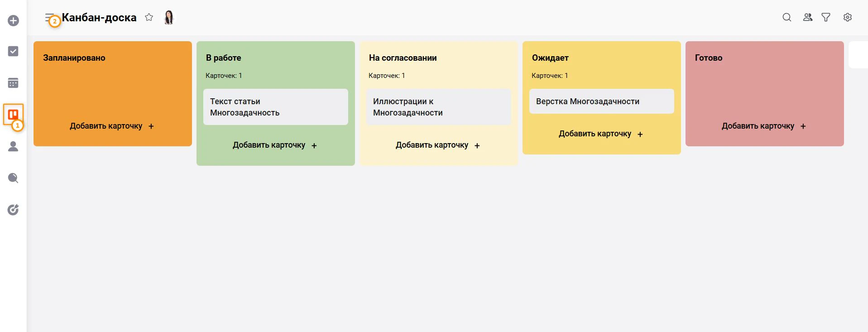Open the tasks checkmark icon in sidebar
Viewport: 868px width, 332px height.
[13, 51]
